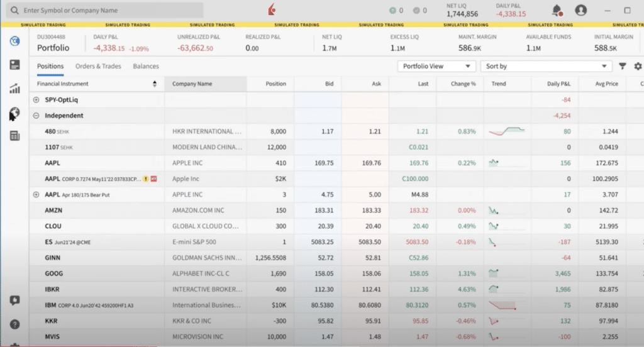
Task: Click the Company Name column header
Action: point(206,84)
